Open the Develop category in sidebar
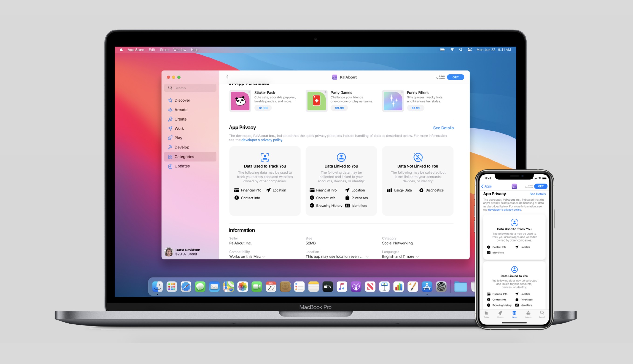The height and width of the screenshot is (364, 633). click(x=182, y=147)
